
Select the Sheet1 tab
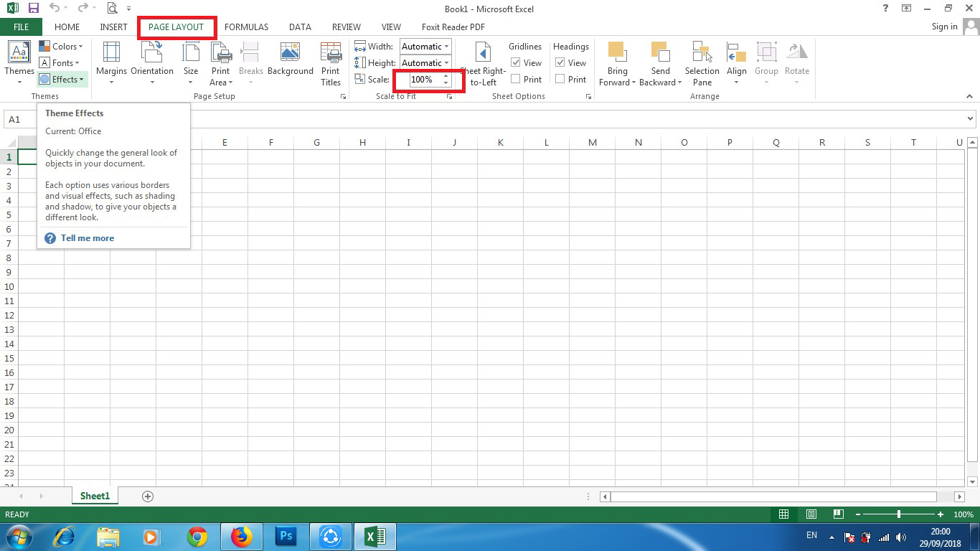95,496
